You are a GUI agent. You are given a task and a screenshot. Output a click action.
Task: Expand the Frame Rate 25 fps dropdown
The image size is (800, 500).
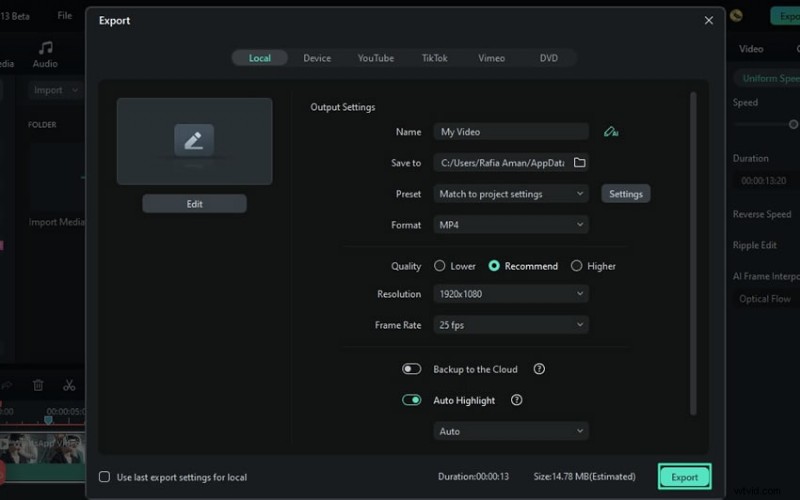(511, 325)
